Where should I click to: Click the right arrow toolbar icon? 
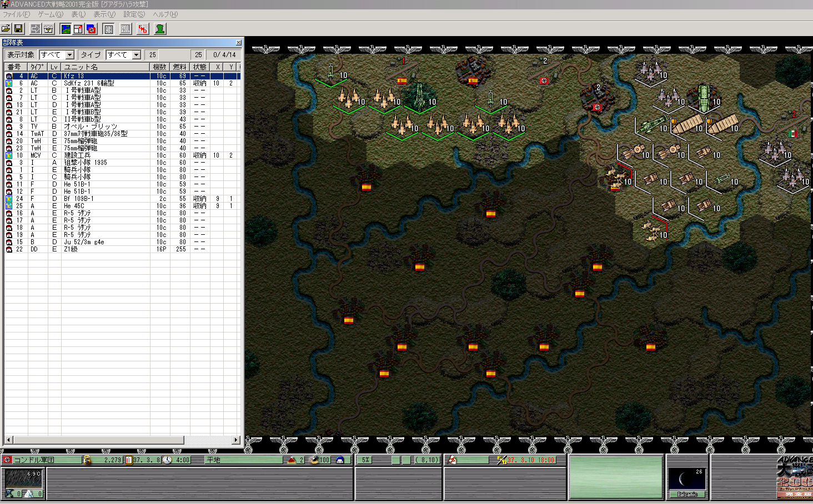(36, 29)
